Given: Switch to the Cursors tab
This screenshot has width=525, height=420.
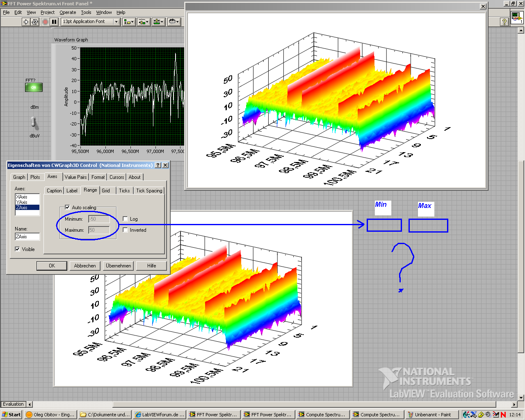Looking at the screenshot, I should click(x=117, y=177).
